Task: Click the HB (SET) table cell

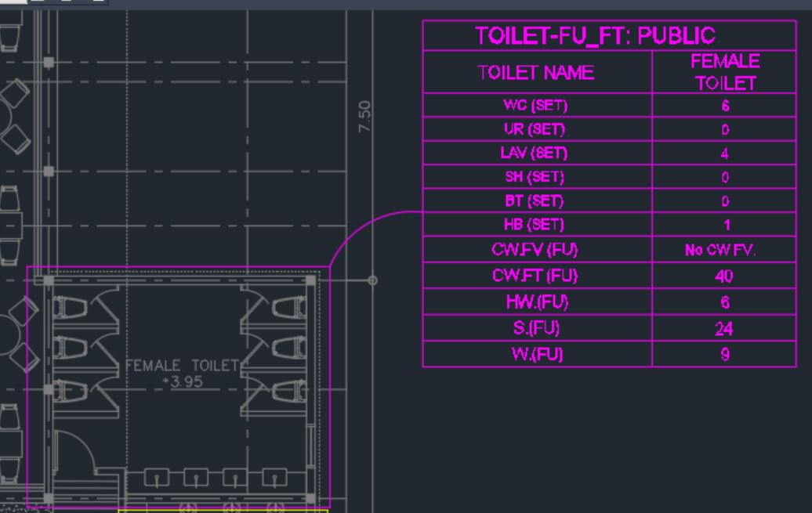Action: [537, 226]
